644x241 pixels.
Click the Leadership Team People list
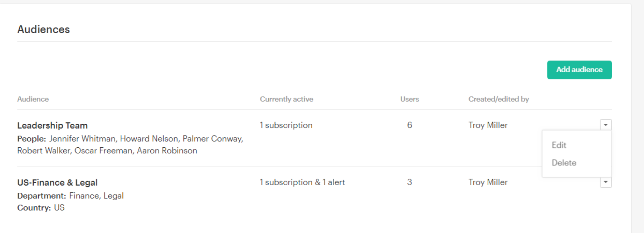[x=130, y=144]
